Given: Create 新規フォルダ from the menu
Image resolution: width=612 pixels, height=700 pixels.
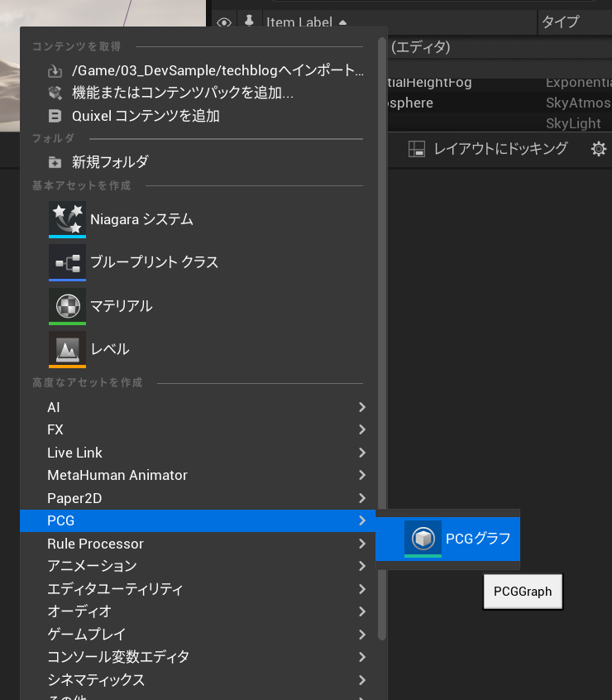Looking at the screenshot, I should [x=198, y=162].
